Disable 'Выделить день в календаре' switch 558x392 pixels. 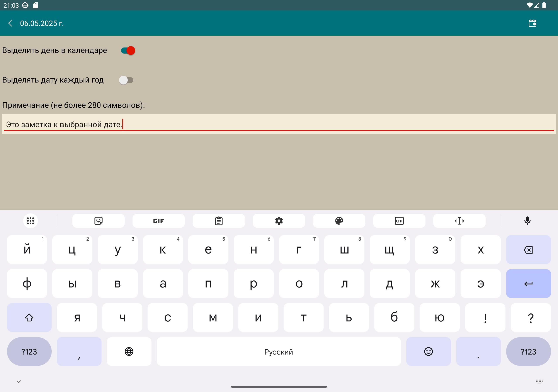(x=128, y=51)
